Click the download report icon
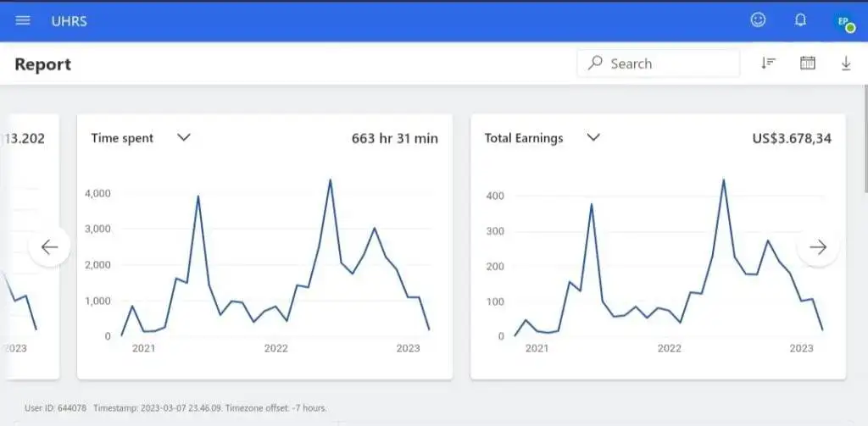868x426 pixels. coord(846,63)
